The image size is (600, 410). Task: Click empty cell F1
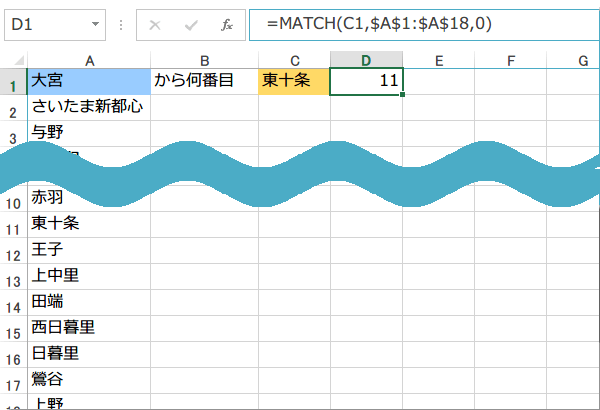(x=510, y=82)
